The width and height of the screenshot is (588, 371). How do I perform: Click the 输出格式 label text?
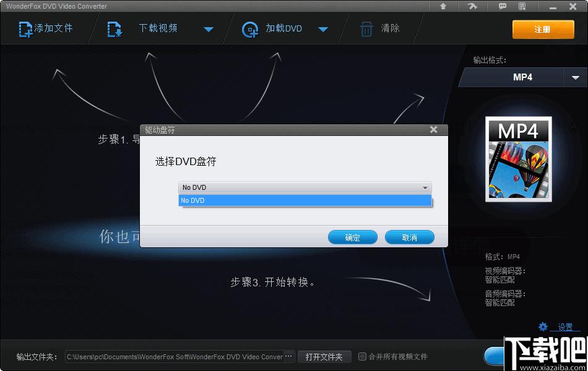[x=490, y=60]
